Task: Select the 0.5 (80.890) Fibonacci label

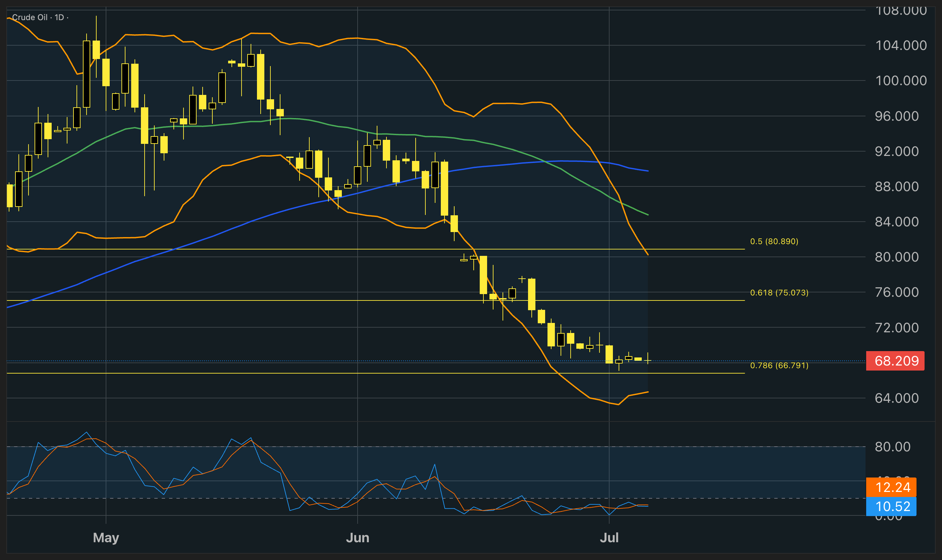Action: tap(774, 241)
